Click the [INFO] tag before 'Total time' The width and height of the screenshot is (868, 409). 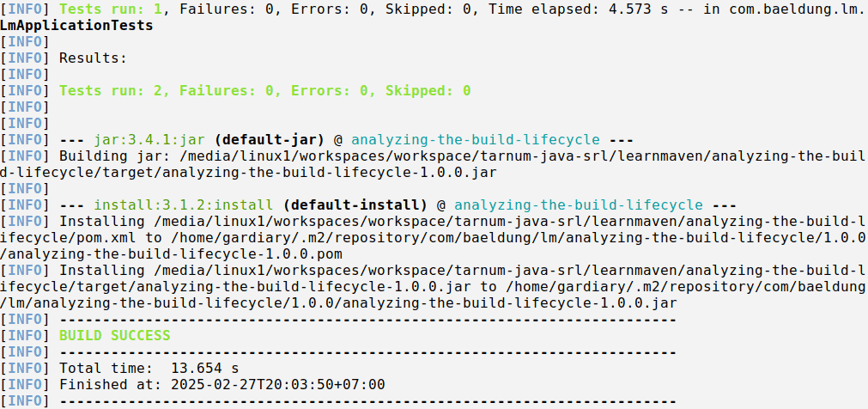click(26, 369)
